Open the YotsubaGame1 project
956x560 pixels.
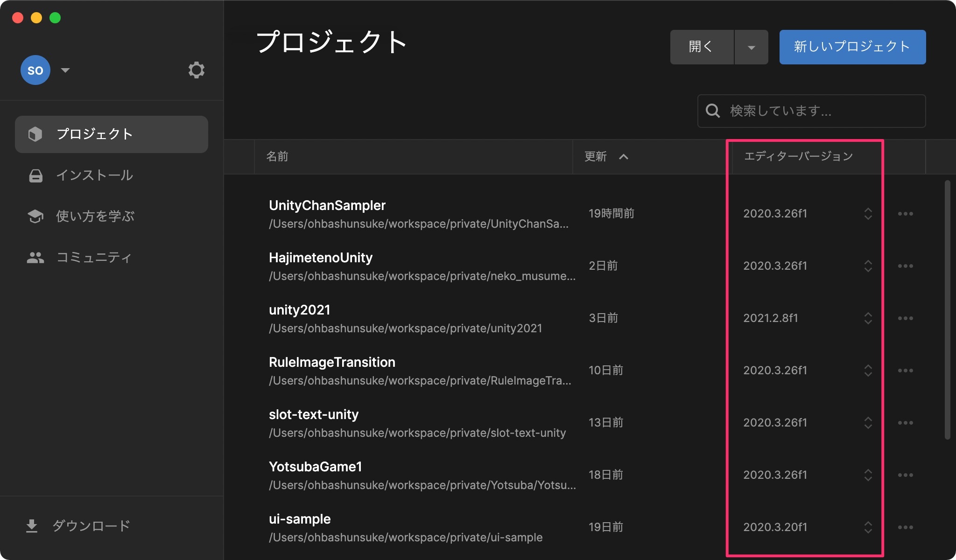pyautogui.click(x=316, y=467)
